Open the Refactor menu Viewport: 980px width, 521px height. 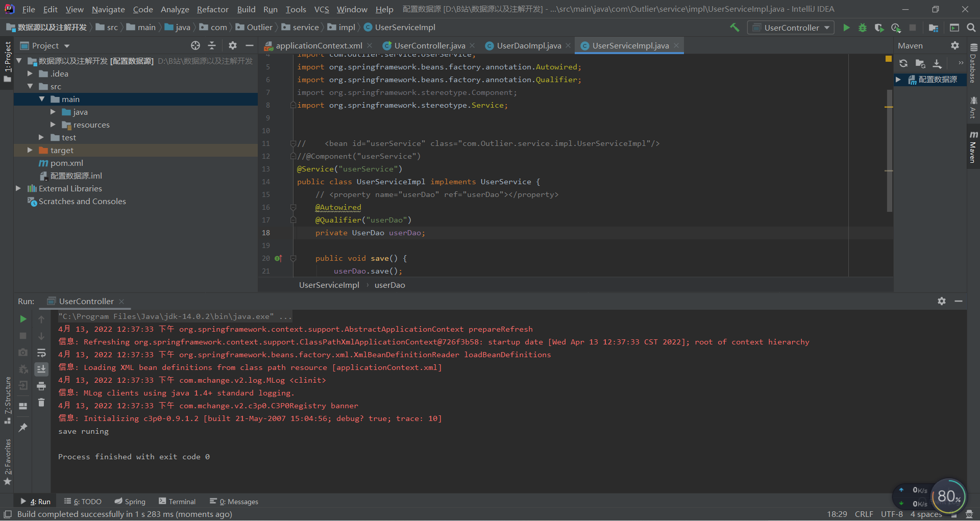click(212, 9)
